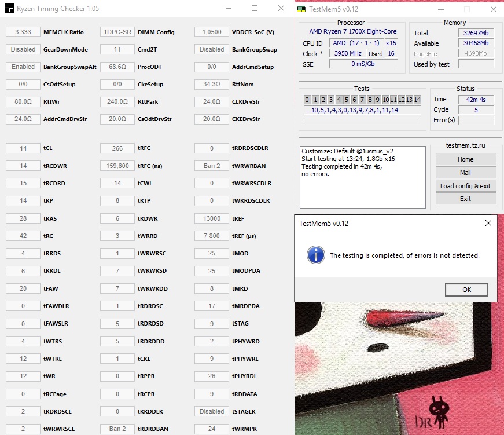The width and height of the screenshot is (504, 435).
Task: Click the tRRDL value 6
Action: pos(23,271)
